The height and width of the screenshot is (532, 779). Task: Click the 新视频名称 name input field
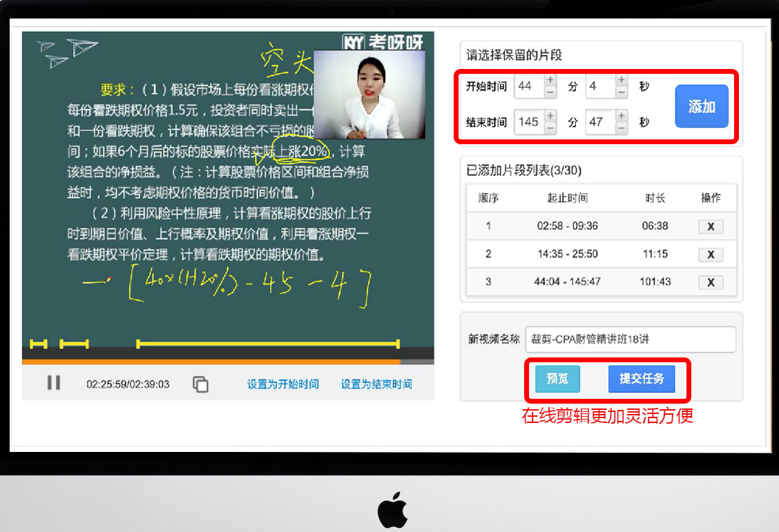(x=631, y=339)
